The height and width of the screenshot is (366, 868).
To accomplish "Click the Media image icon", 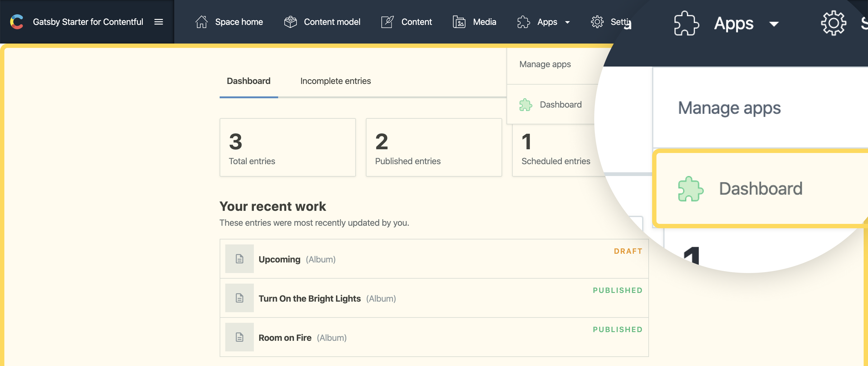I will pyautogui.click(x=459, y=22).
